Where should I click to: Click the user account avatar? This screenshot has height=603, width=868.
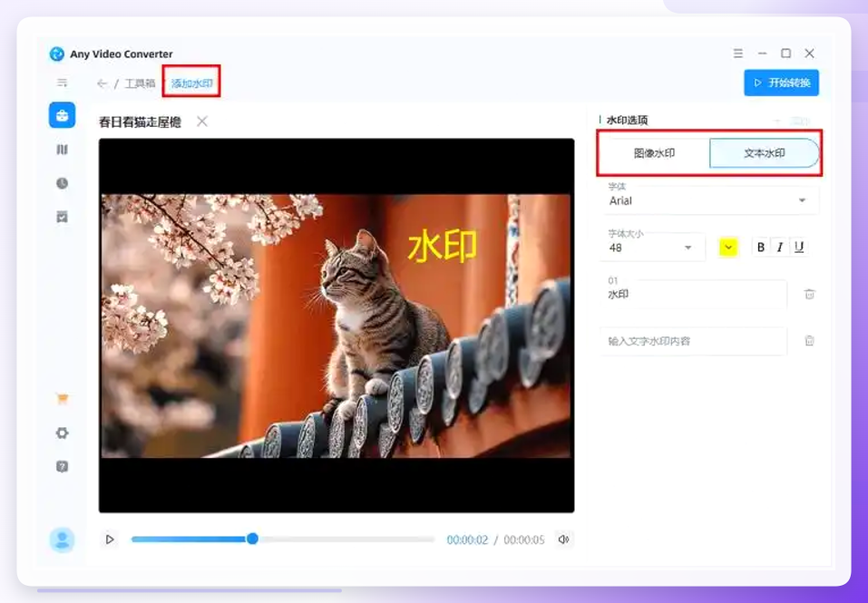coord(62,540)
